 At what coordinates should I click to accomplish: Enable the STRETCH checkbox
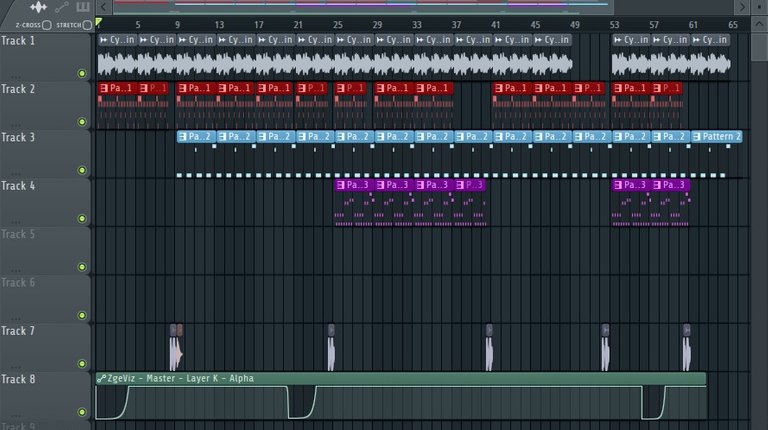[87, 25]
